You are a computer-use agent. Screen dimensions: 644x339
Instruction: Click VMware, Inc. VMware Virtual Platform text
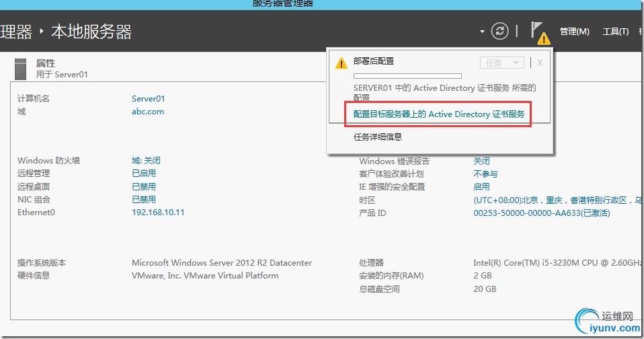pos(205,275)
